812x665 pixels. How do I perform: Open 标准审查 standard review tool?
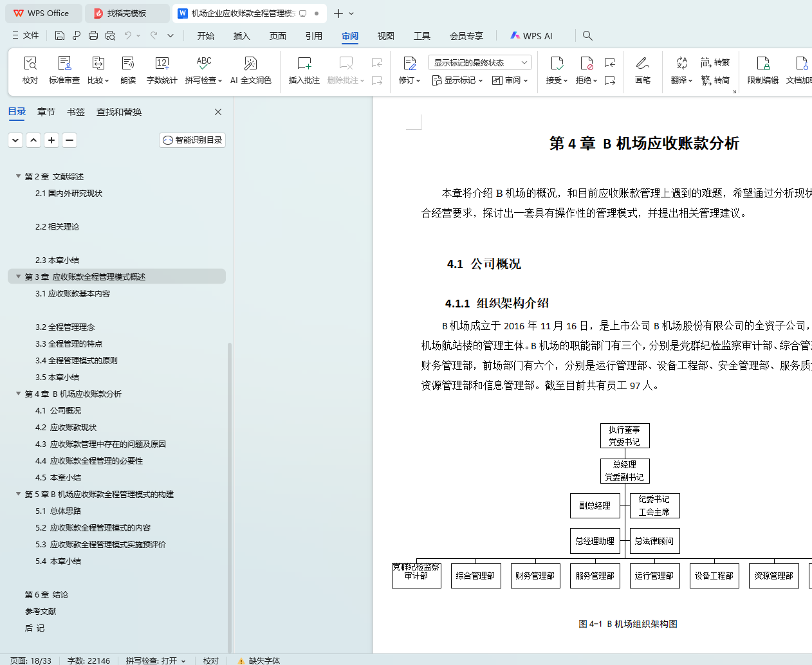(x=64, y=70)
